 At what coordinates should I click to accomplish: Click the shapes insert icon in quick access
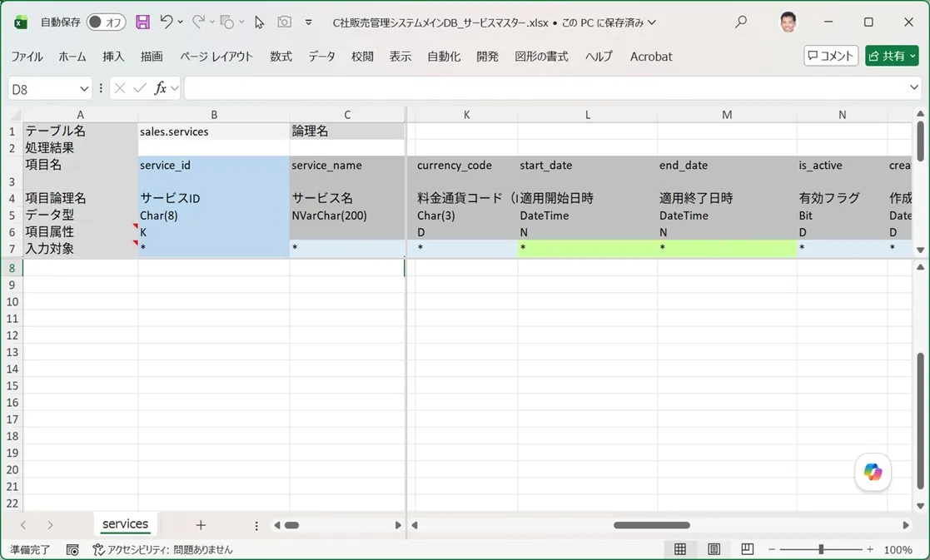[x=226, y=22]
